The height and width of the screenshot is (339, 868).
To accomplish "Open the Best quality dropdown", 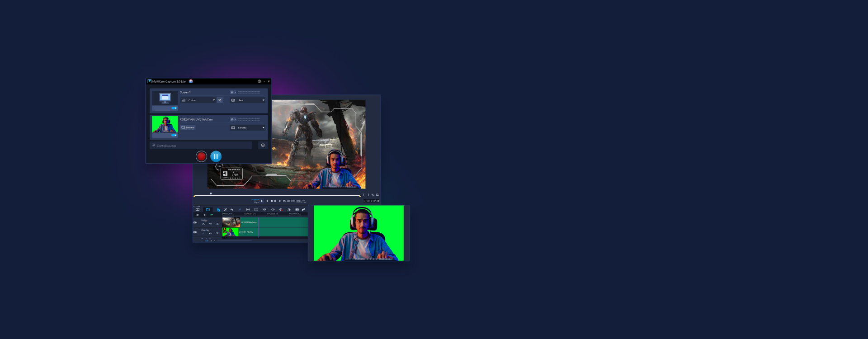I will click(248, 100).
